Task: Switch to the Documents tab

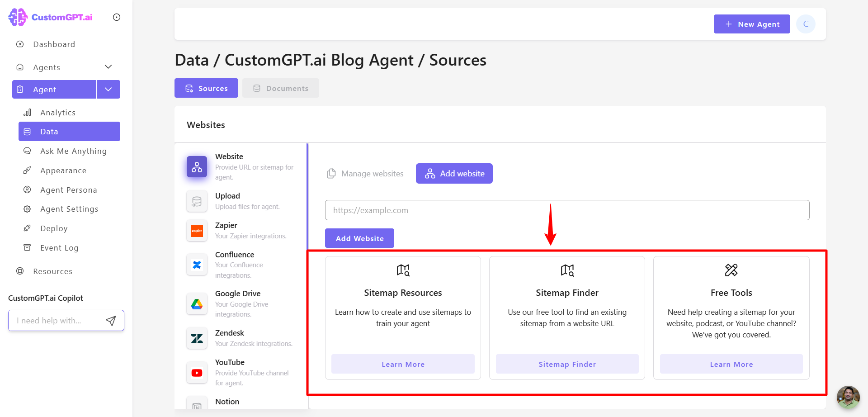Action: pyautogui.click(x=281, y=88)
